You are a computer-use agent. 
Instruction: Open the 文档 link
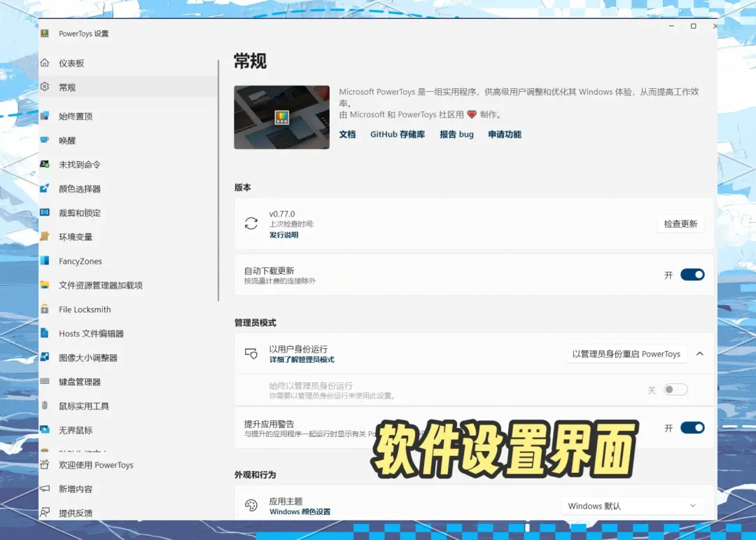(347, 134)
